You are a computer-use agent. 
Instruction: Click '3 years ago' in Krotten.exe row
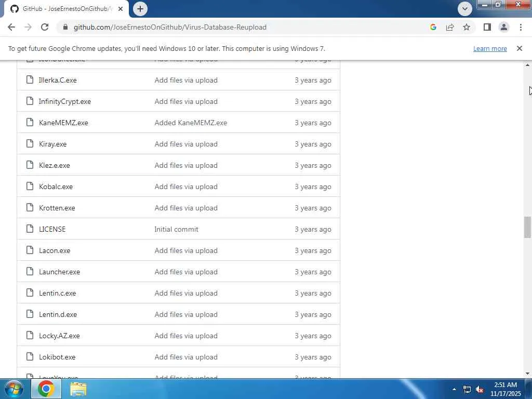click(x=313, y=208)
